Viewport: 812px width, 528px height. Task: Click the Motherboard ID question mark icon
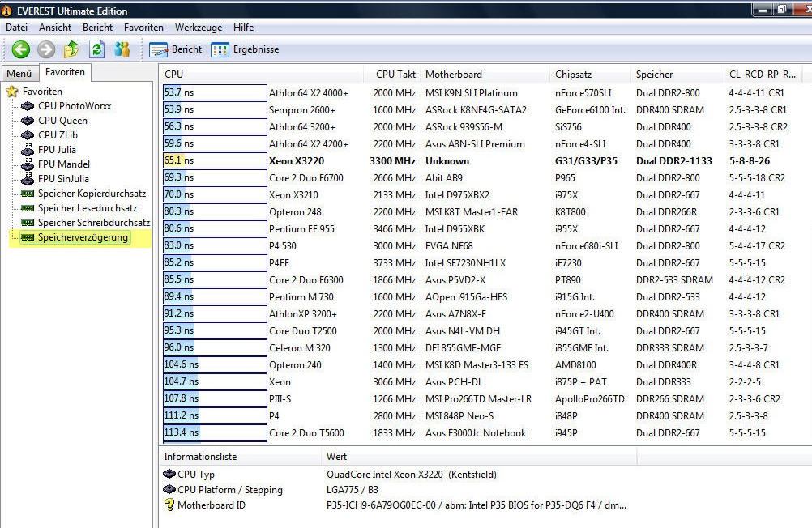coord(169,505)
